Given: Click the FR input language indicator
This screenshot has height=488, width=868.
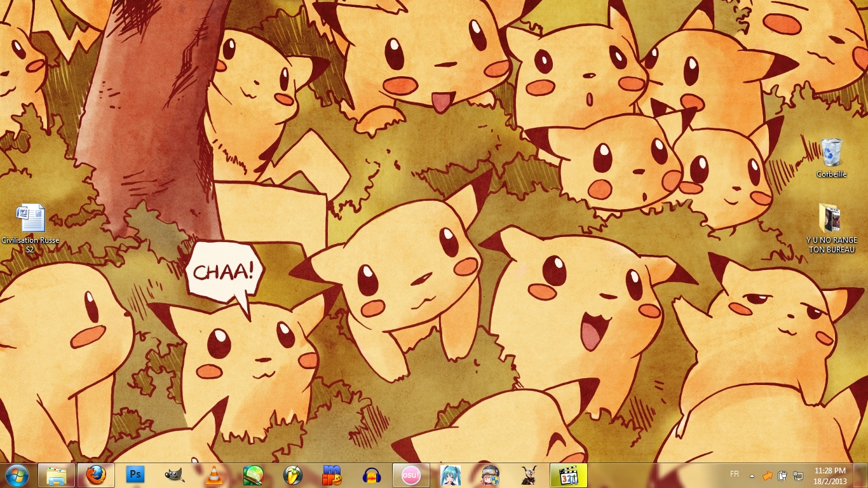Looking at the screenshot, I should tap(735, 474).
